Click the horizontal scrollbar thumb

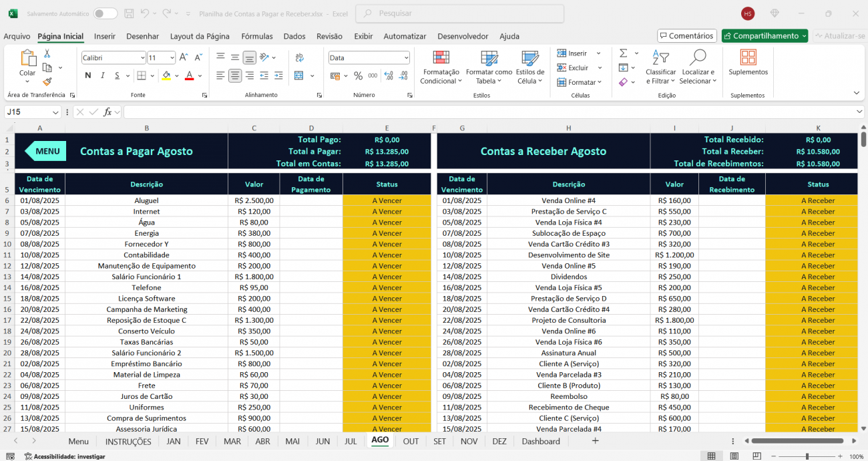tap(797, 441)
